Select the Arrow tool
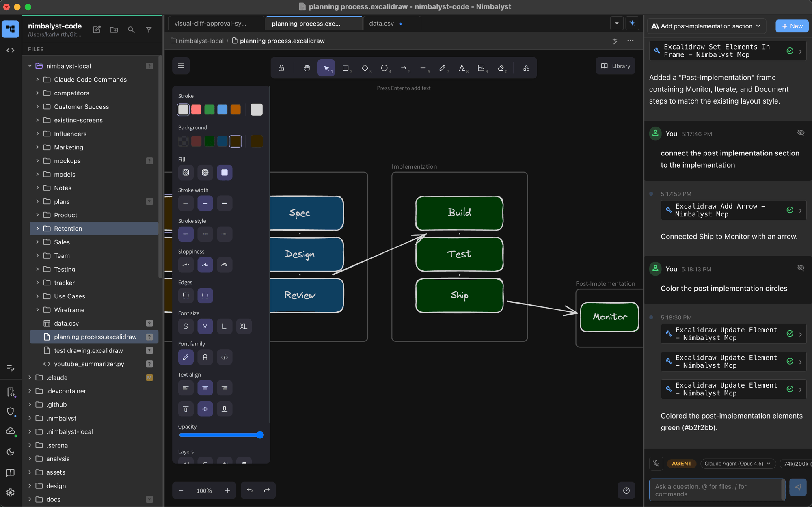Viewport: 812px width, 507px height. (404, 68)
